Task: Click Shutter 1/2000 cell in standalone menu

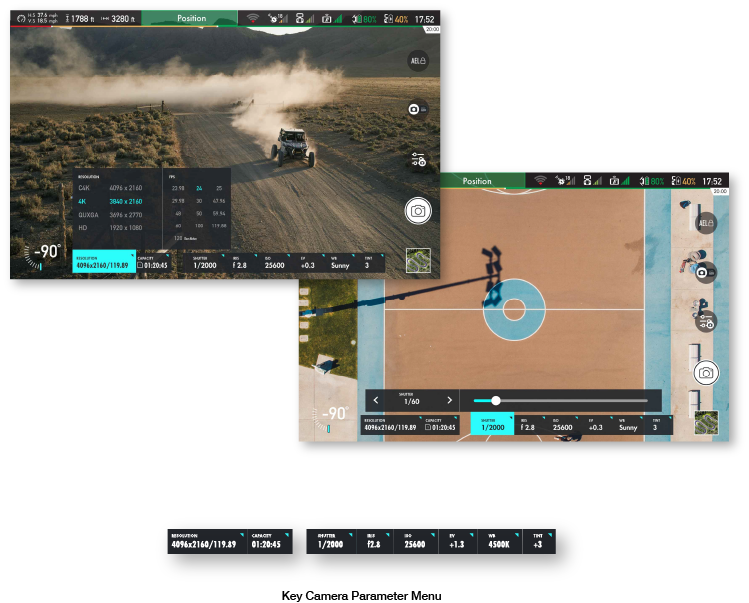Action: point(331,541)
